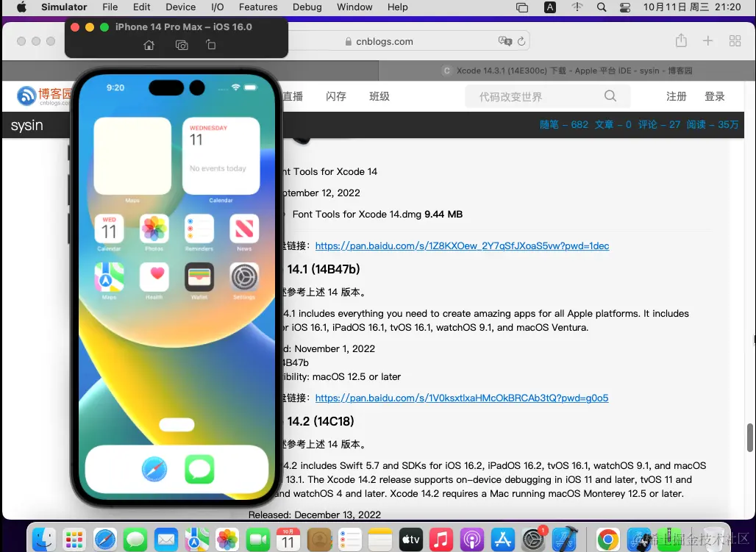Click the Xcode 14.1 Baidu pan link
Image resolution: width=756 pixels, height=552 pixels.
(461, 398)
